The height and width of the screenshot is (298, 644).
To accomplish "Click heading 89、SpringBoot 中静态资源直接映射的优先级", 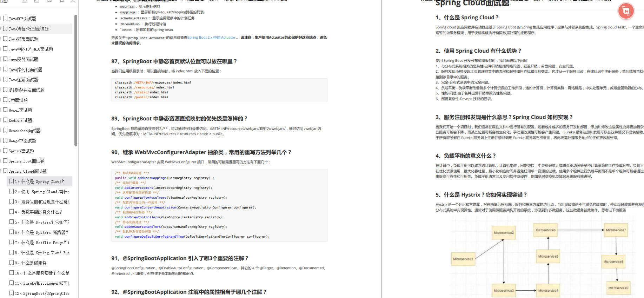I will 179,119.
